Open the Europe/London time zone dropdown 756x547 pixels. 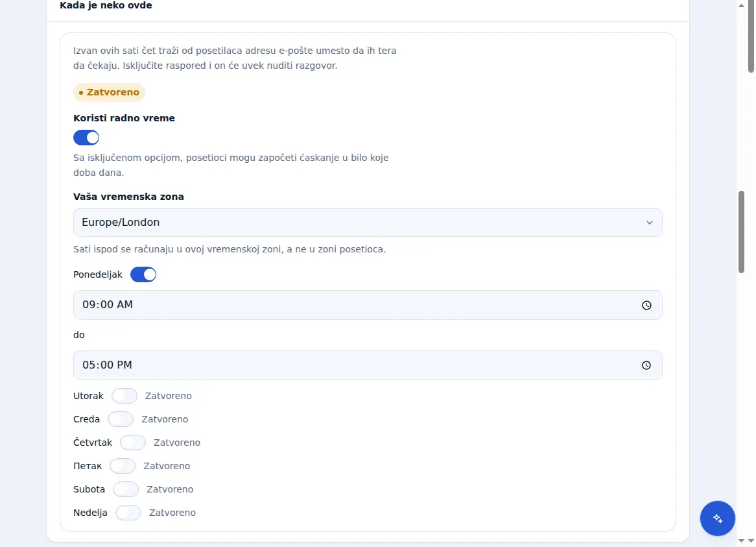(368, 223)
